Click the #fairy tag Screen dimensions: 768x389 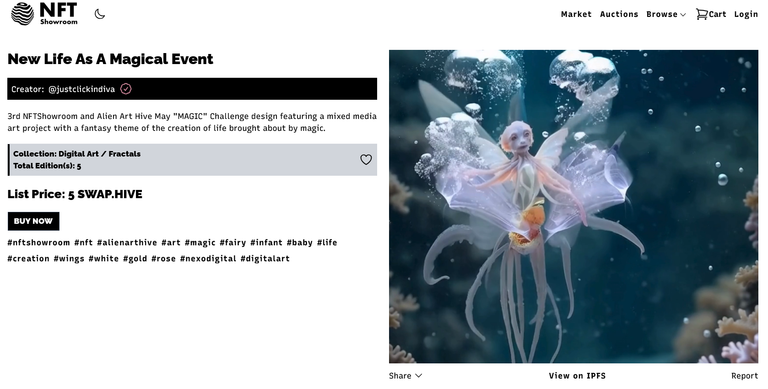coord(233,243)
